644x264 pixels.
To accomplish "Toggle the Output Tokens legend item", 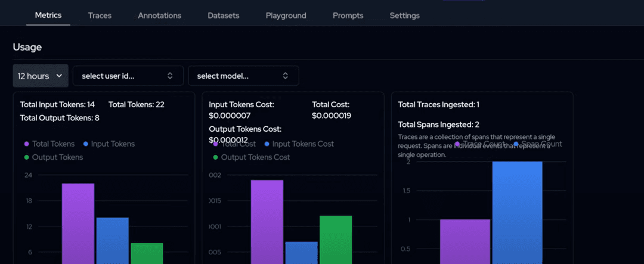I will click(x=53, y=157).
